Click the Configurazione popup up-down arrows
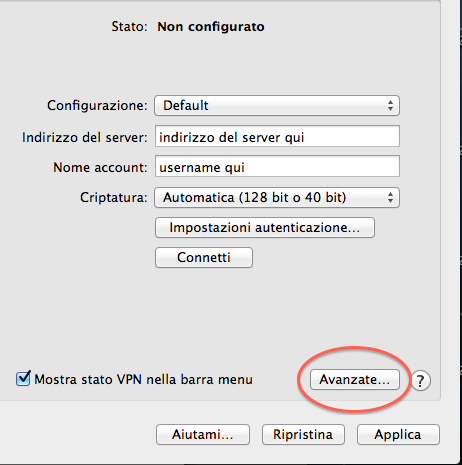462x465 pixels. coord(390,106)
